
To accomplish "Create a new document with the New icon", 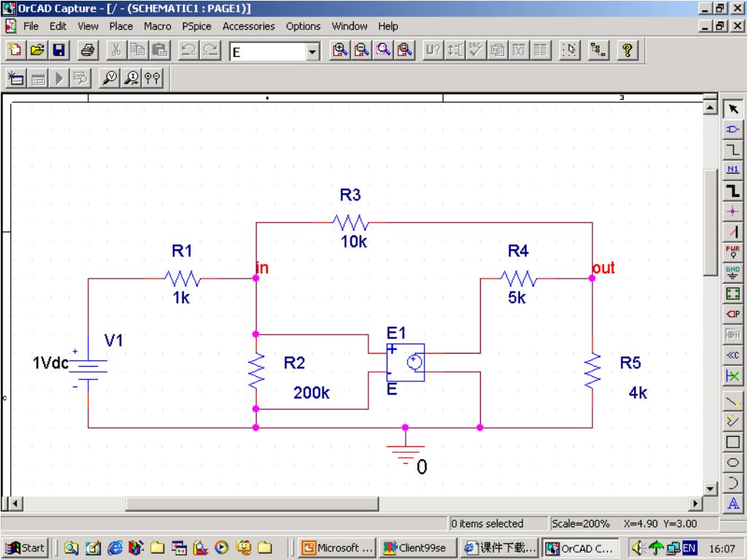I will [x=16, y=50].
